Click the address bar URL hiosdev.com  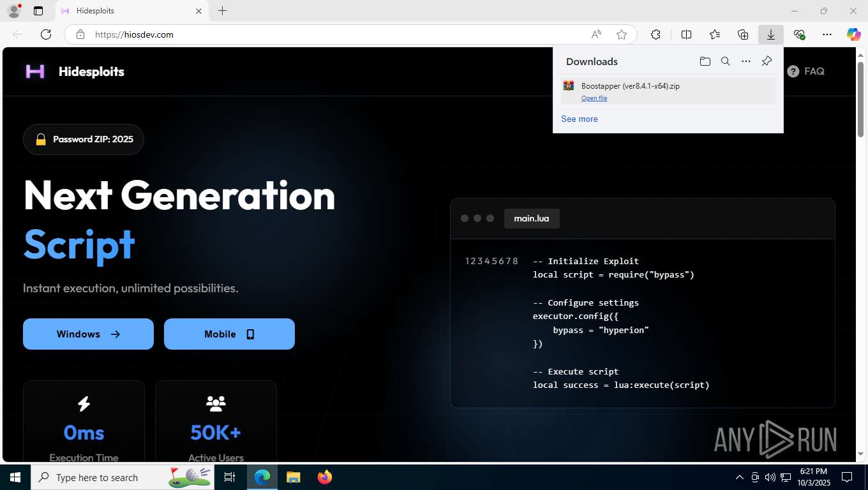tap(134, 34)
